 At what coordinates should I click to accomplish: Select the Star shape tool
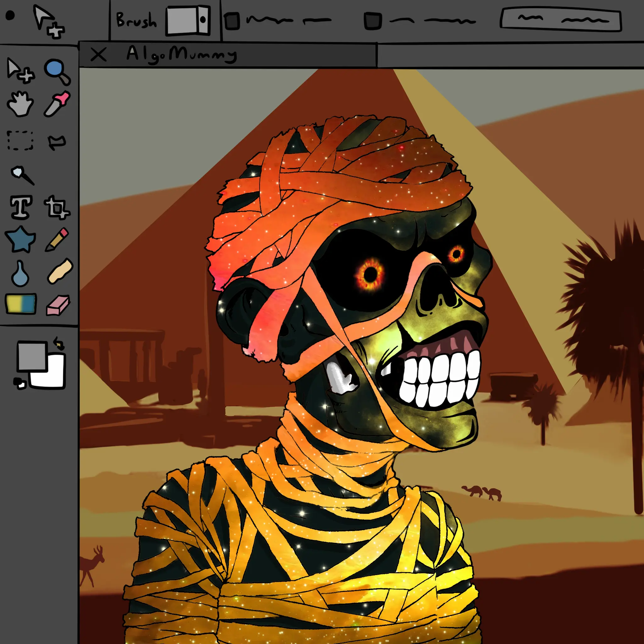(20, 240)
